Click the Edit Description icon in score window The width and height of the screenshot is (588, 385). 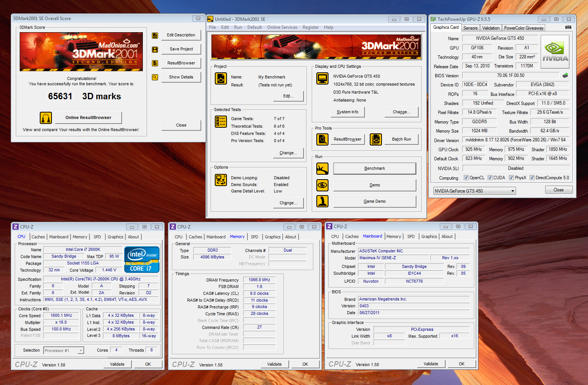click(x=155, y=36)
